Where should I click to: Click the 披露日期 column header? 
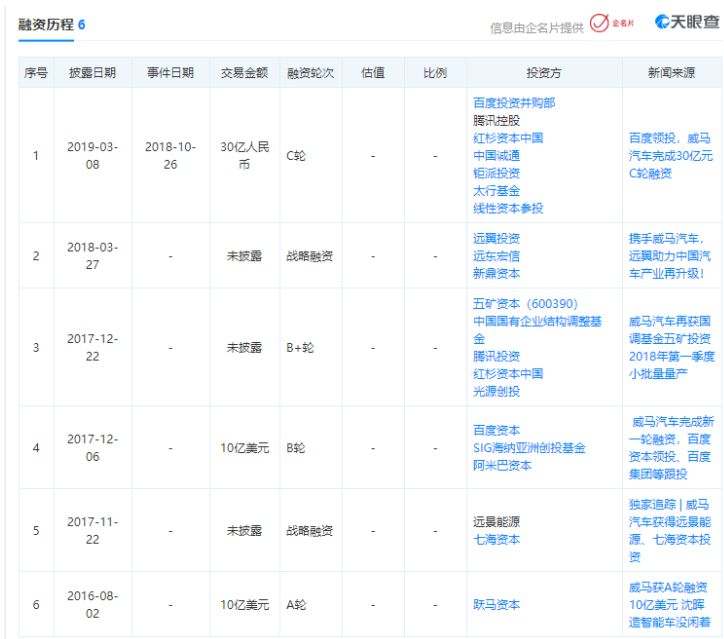pyautogui.click(x=92, y=72)
